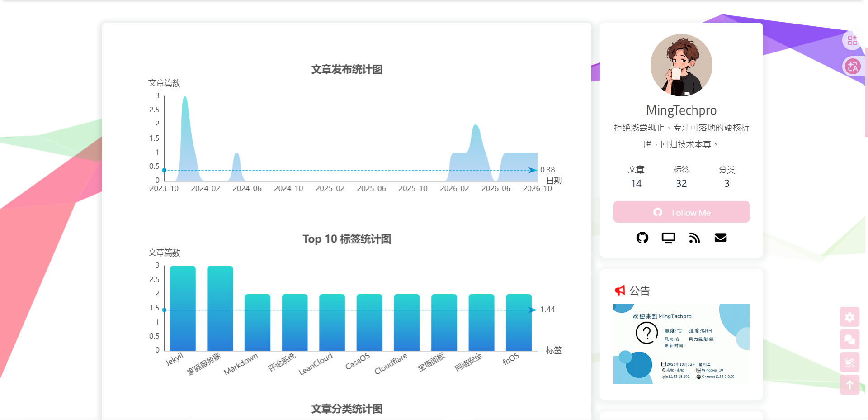Viewport: 868px width, 420px height.
Task: Toggle traditional Chinese with 繁 button
Action: 849,362
